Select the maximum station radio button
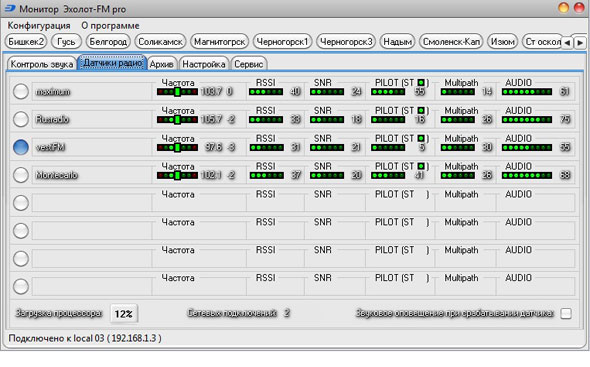This screenshot has width=590, height=367. [x=21, y=91]
